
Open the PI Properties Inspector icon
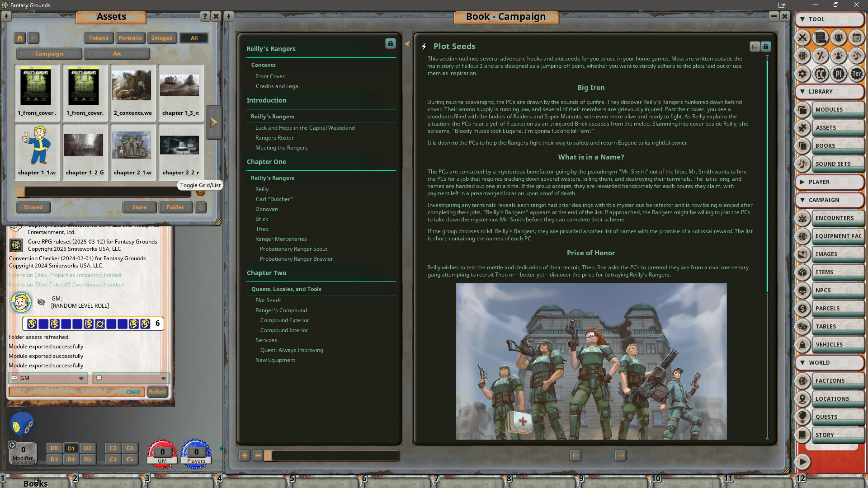click(839, 74)
